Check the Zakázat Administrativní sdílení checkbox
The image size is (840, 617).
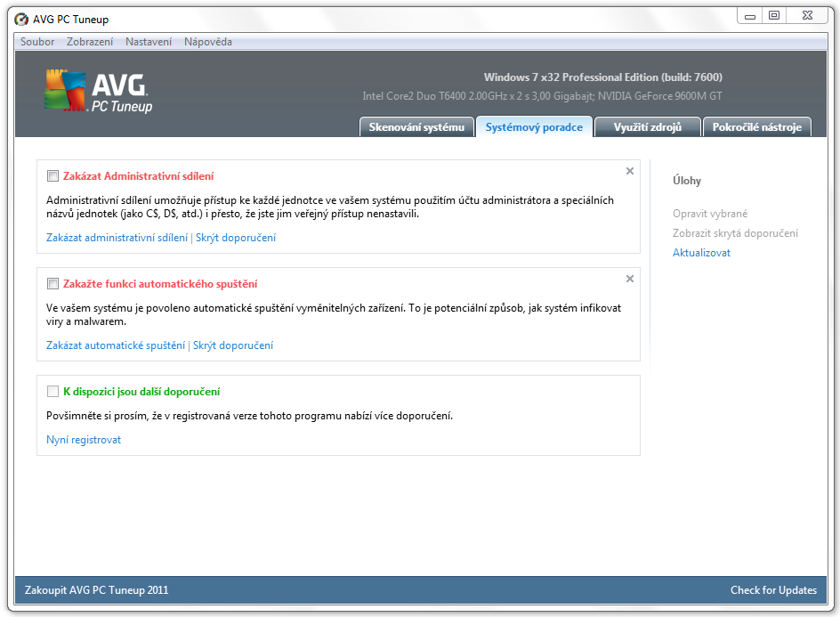point(52,175)
